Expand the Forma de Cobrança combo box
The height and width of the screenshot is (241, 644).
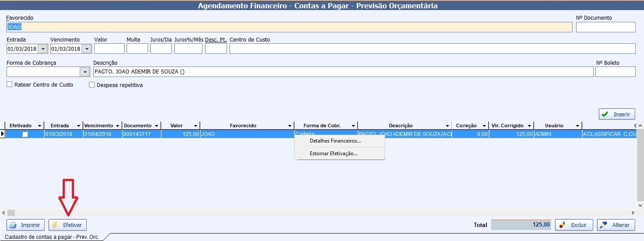coord(85,72)
